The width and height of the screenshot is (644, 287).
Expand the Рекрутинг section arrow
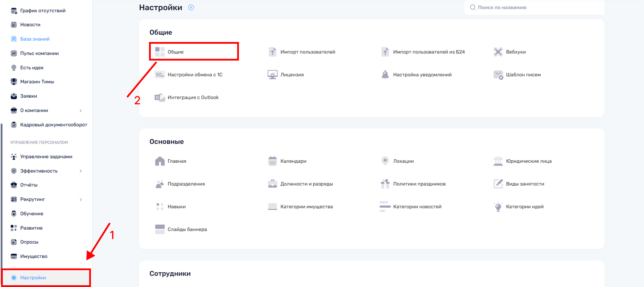pyautogui.click(x=81, y=199)
